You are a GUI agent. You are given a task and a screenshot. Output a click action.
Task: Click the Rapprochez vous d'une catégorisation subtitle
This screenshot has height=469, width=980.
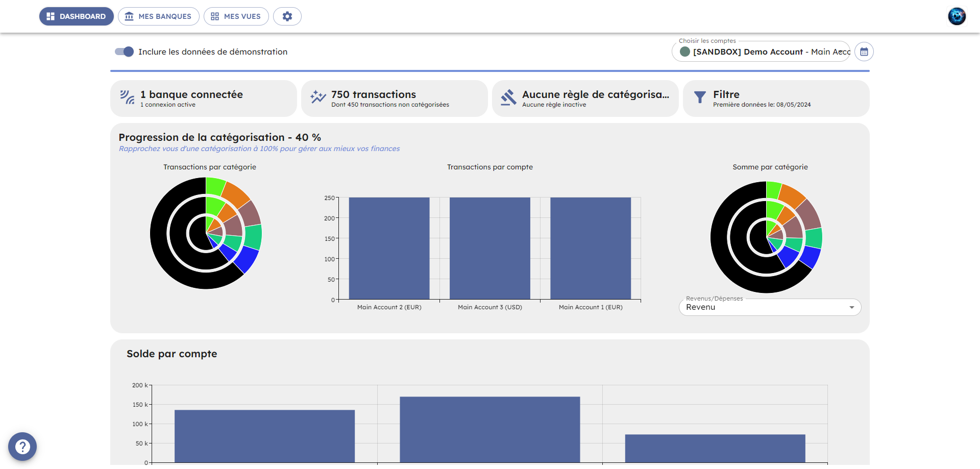[259, 149]
